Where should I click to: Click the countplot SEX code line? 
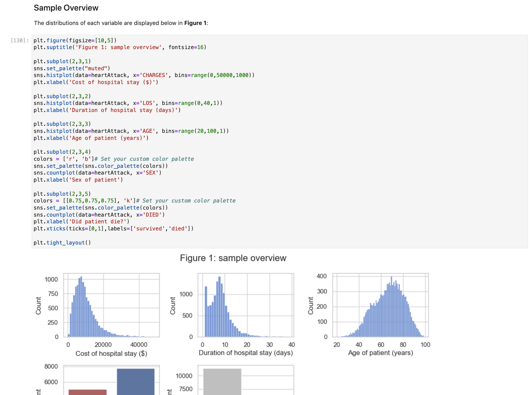click(x=97, y=173)
